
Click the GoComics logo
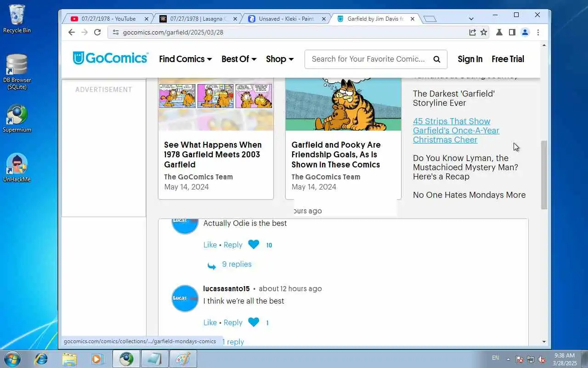coord(110,58)
